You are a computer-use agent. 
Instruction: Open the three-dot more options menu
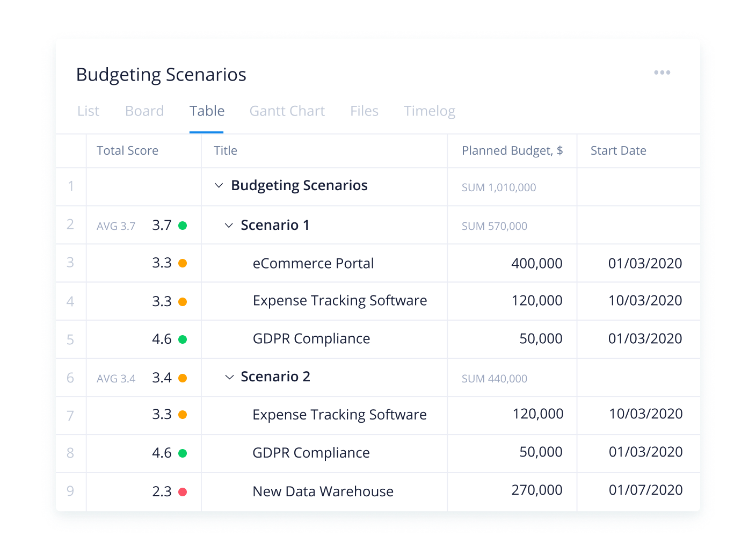(x=662, y=73)
